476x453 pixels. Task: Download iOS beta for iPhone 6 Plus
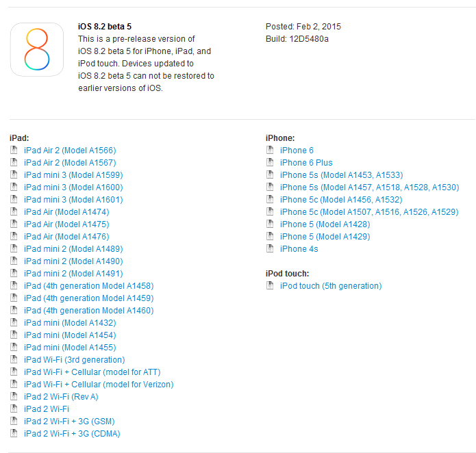[306, 163]
